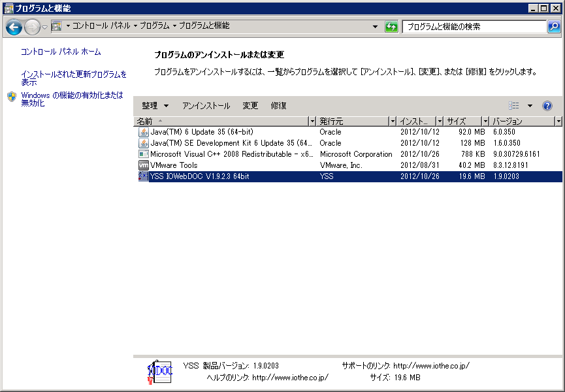
Task: Click 製品バージョン 1.9.0203 in details pane
Action: click(241, 366)
